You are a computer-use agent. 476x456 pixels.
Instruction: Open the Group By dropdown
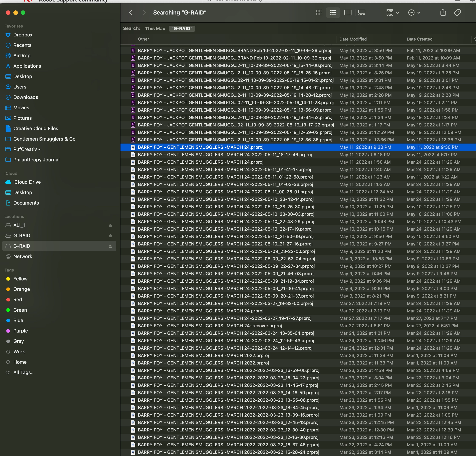(392, 13)
